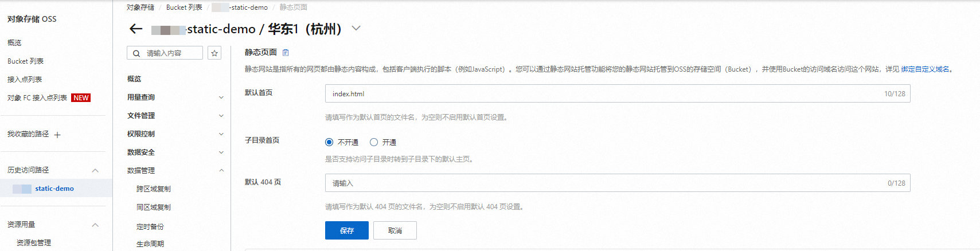Focus the 请输入内容 search box

coord(165,53)
